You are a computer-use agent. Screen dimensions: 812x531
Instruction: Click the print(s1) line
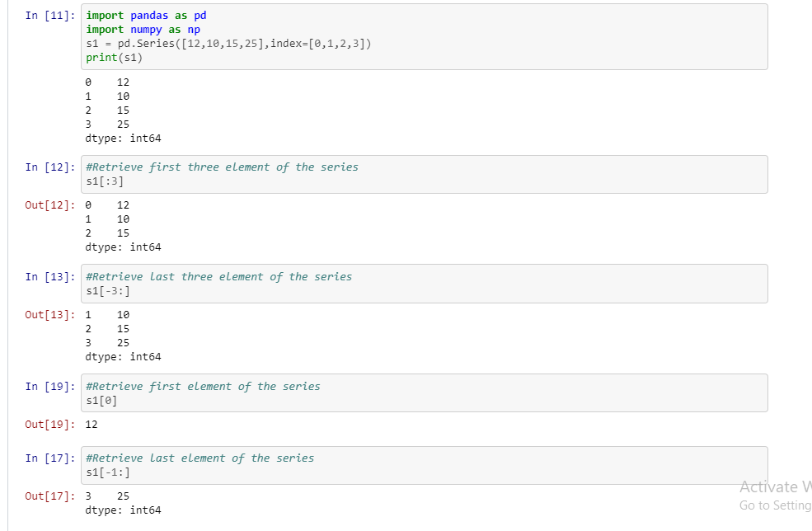(x=114, y=58)
